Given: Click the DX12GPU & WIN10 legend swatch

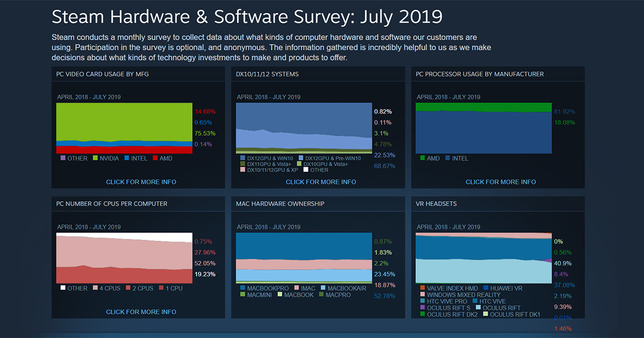Looking at the screenshot, I should (x=243, y=158).
